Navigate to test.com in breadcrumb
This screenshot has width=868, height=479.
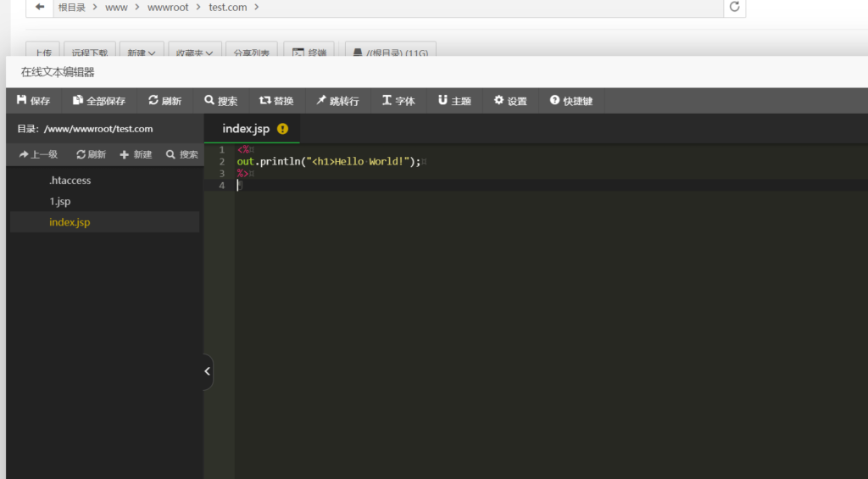pyautogui.click(x=227, y=8)
